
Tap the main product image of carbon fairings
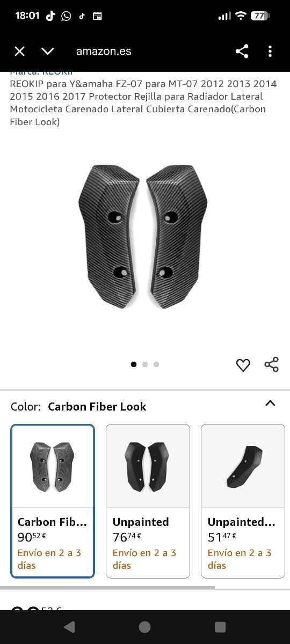tap(143, 236)
